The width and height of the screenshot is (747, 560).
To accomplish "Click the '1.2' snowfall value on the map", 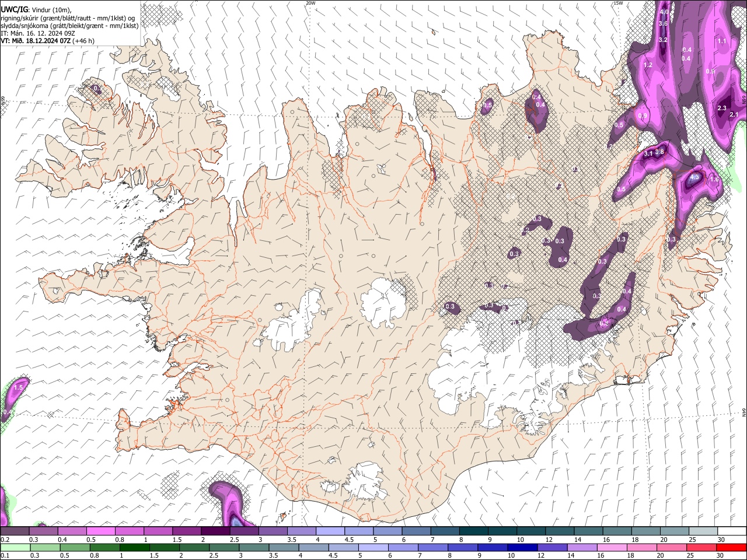I will (x=648, y=65).
